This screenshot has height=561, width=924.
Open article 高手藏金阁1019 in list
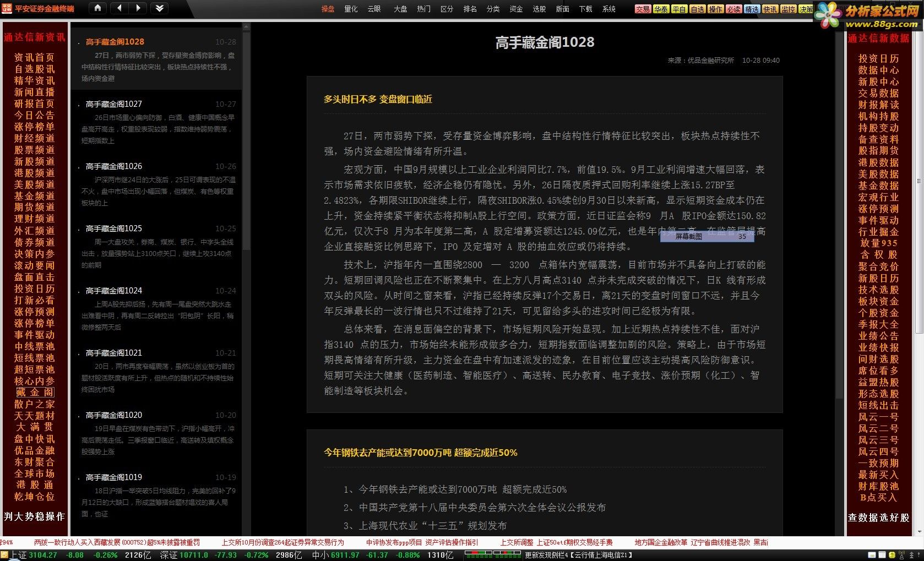click(113, 477)
